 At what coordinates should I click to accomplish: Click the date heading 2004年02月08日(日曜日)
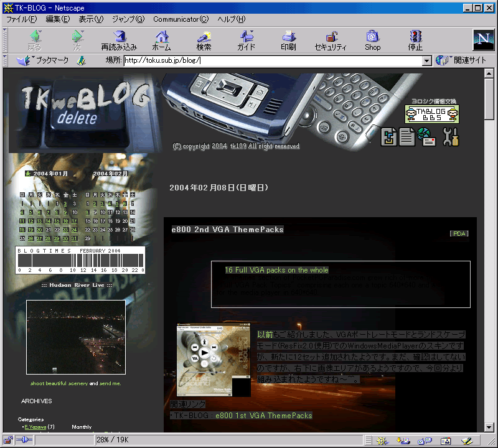click(219, 188)
